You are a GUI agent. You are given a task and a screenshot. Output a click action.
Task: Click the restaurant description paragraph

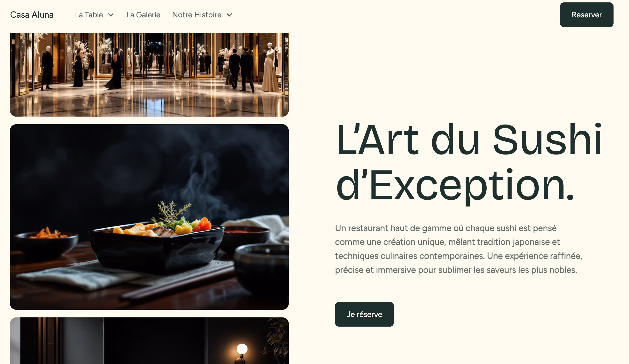pos(459,249)
